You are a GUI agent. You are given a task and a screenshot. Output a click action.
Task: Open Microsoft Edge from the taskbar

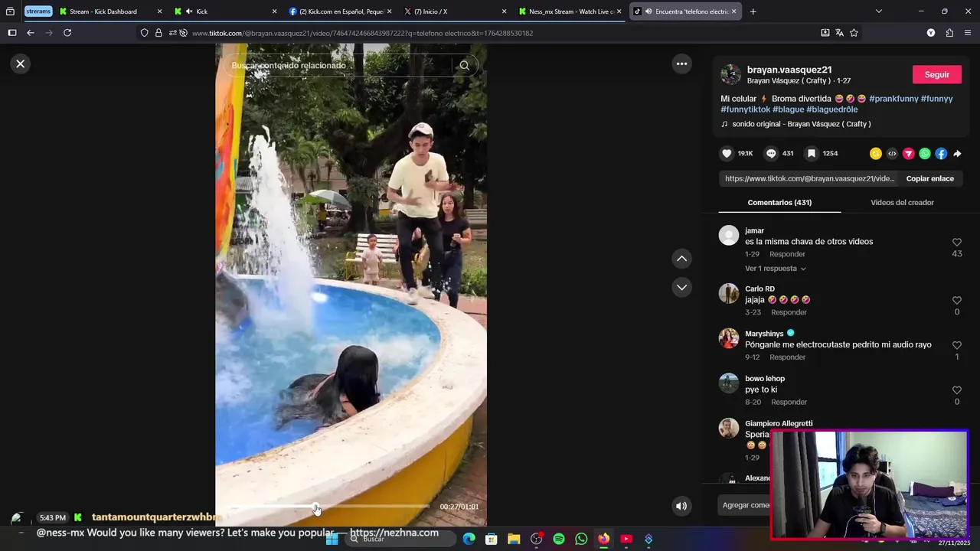point(469,539)
